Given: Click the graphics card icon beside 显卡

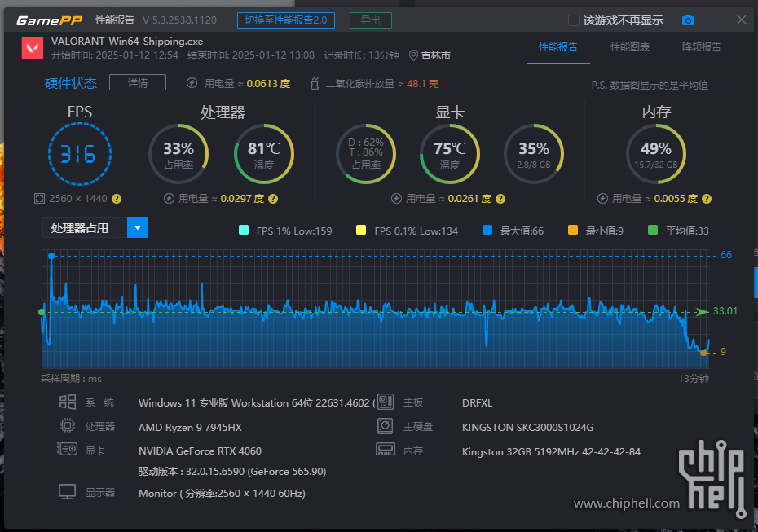Looking at the screenshot, I should pos(67,450).
